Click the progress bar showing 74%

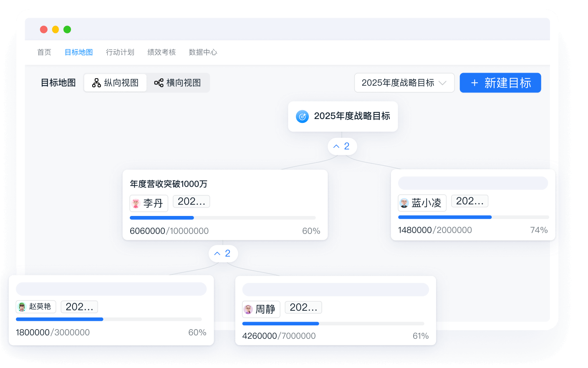[x=474, y=217]
